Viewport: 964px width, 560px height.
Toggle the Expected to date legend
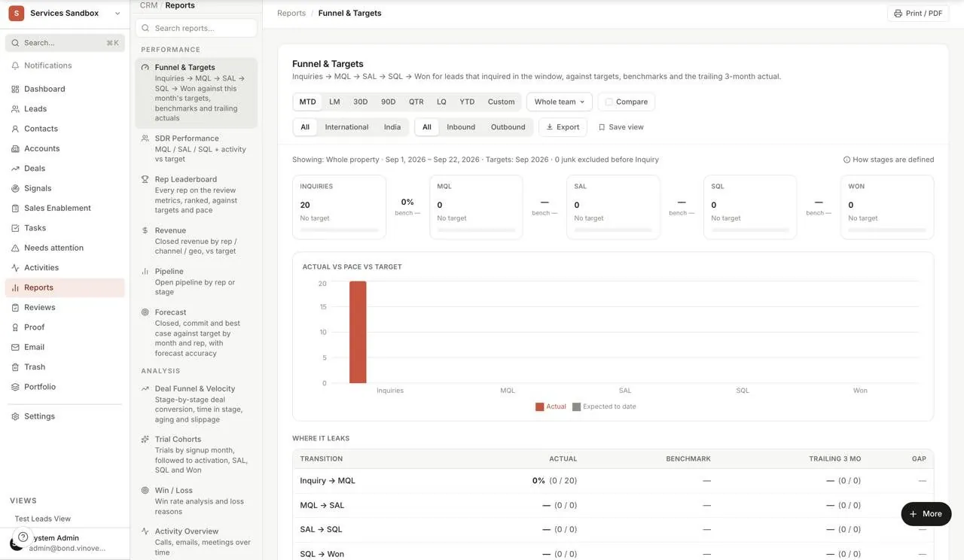[x=604, y=406]
